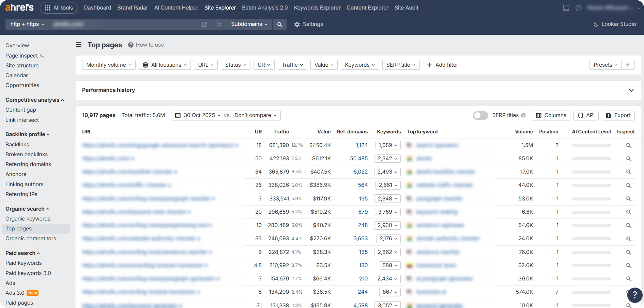Image resolution: width=644 pixels, height=308 pixels.
Task: Inspect the top ranking page via magnifier icon
Action: [x=628, y=145]
